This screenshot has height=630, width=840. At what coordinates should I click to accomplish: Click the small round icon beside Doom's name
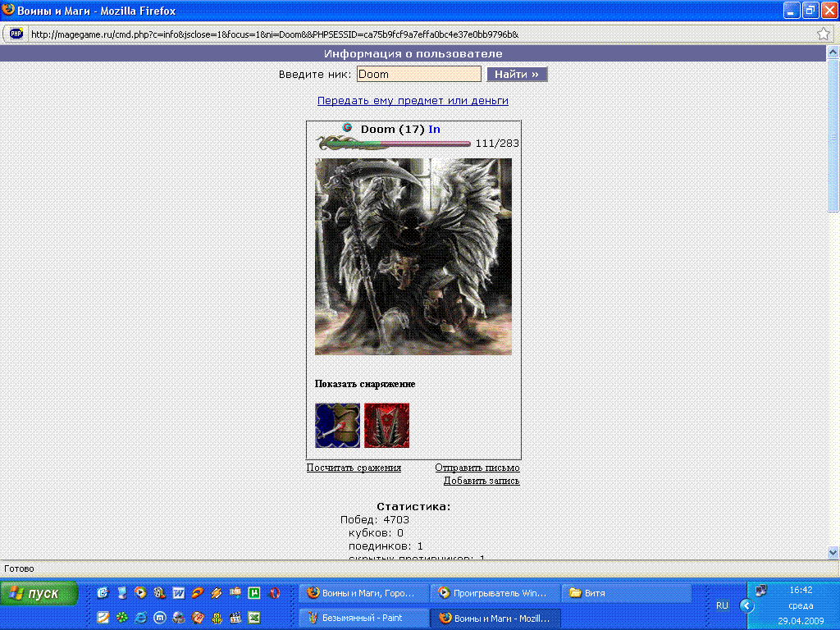tap(347, 127)
